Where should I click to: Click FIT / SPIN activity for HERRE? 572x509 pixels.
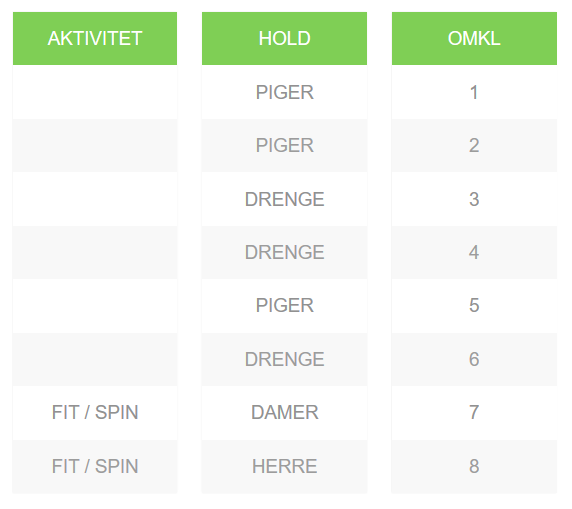(95, 466)
